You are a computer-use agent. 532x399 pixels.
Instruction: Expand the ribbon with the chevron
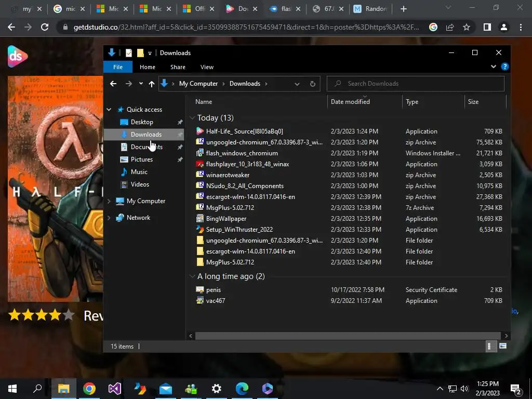(494, 67)
